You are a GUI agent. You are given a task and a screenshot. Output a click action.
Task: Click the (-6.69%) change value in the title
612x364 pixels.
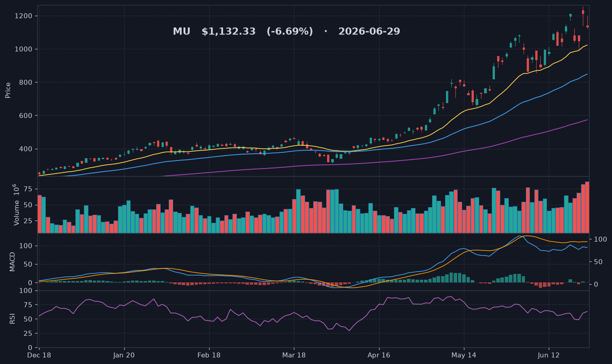pos(290,32)
